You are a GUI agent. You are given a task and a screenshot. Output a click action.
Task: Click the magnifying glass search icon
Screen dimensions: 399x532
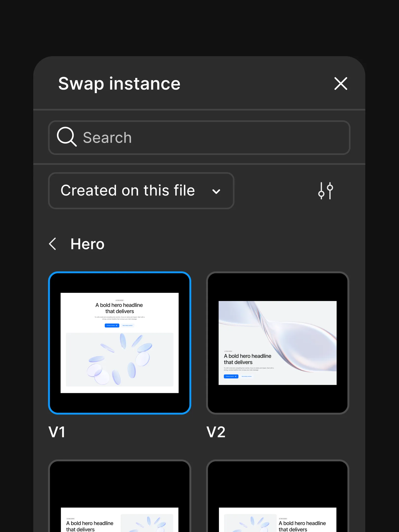point(66,137)
